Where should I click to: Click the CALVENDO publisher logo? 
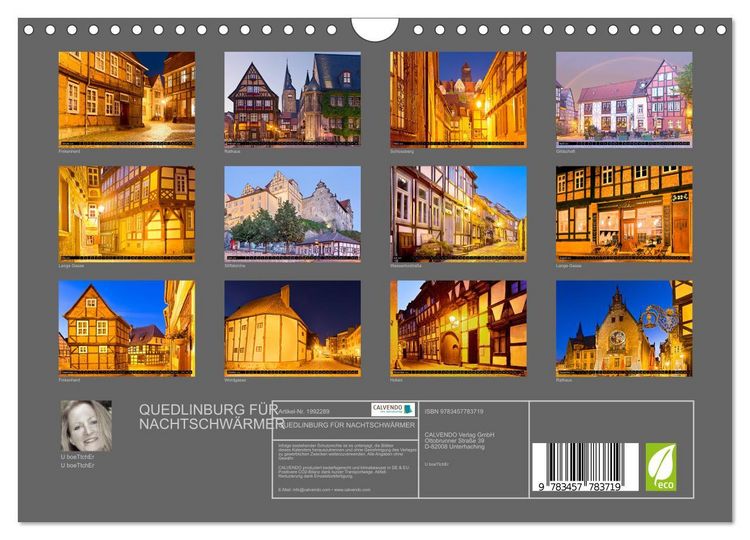(x=393, y=409)
